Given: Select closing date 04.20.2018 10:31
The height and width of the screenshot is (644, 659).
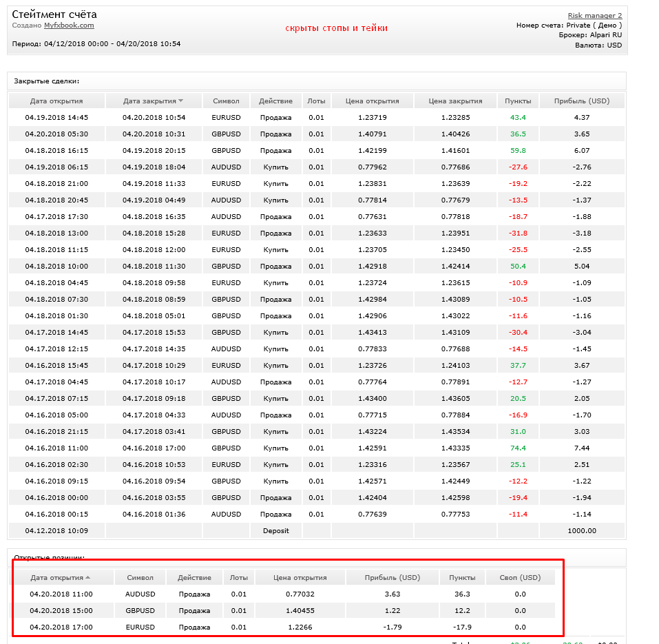Looking at the screenshot, I should (x=154, y=134).
